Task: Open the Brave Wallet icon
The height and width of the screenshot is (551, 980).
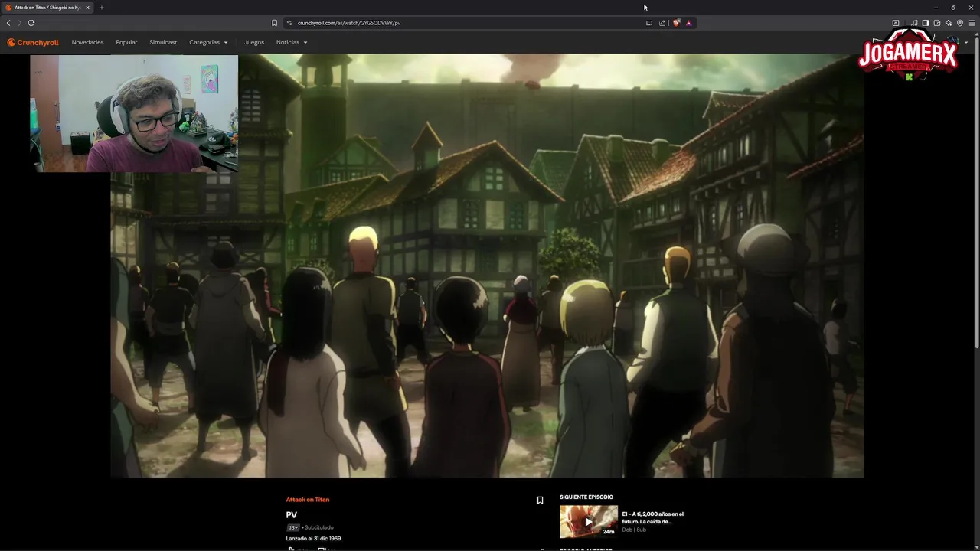Action: pyautogui.click(x=936, y=23)
